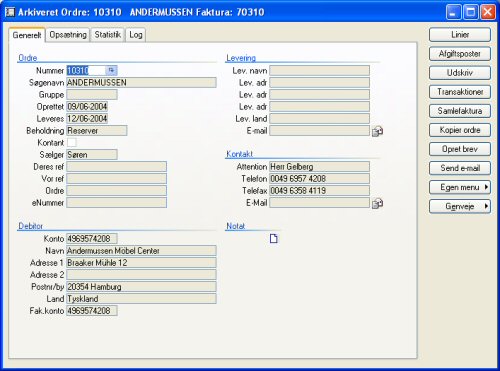The image size is (500, 371).
Task: Click the Adresse 1 field
Action: point(141,262)
